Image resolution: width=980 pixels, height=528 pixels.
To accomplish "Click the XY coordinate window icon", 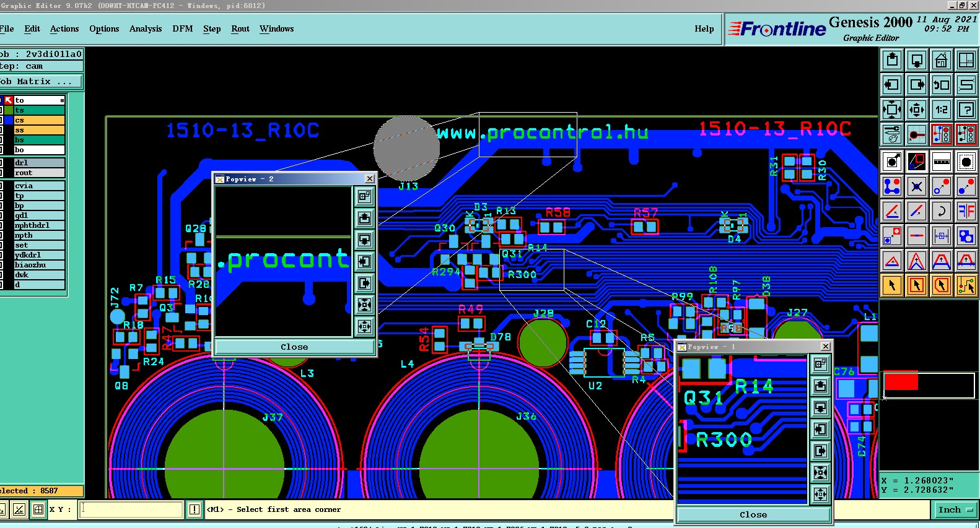I will coord(966,60).
